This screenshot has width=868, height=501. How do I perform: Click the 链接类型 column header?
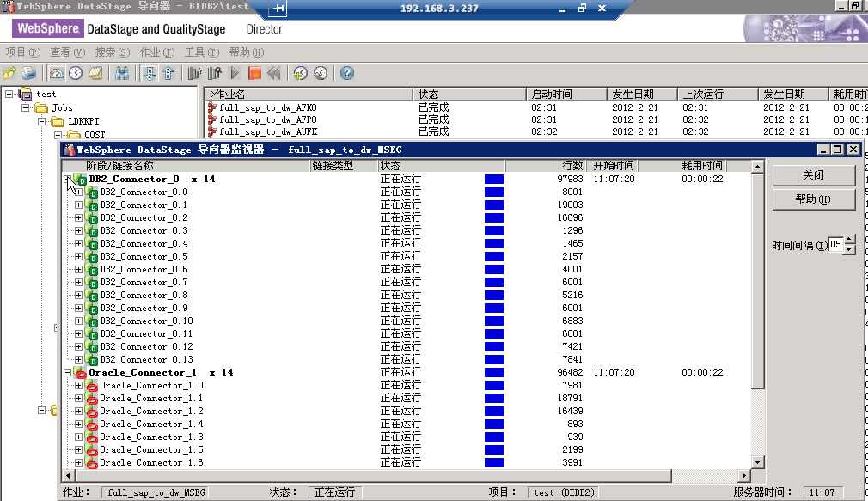343,166
